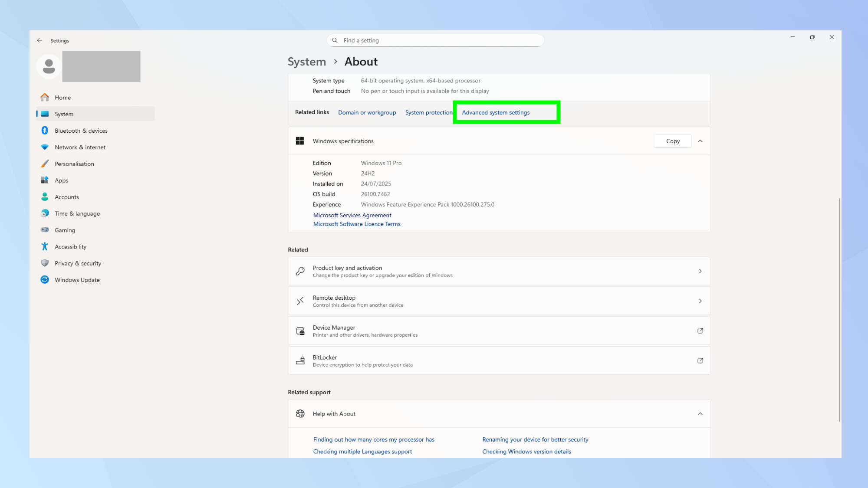
Task: Expand Product key and activation
Action: click(x=700, y=271)
